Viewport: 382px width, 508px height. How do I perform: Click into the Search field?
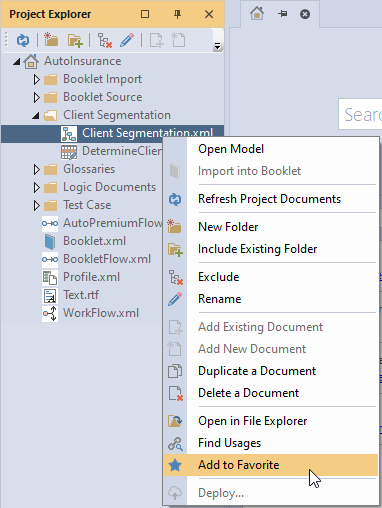(x=360, y=114)
